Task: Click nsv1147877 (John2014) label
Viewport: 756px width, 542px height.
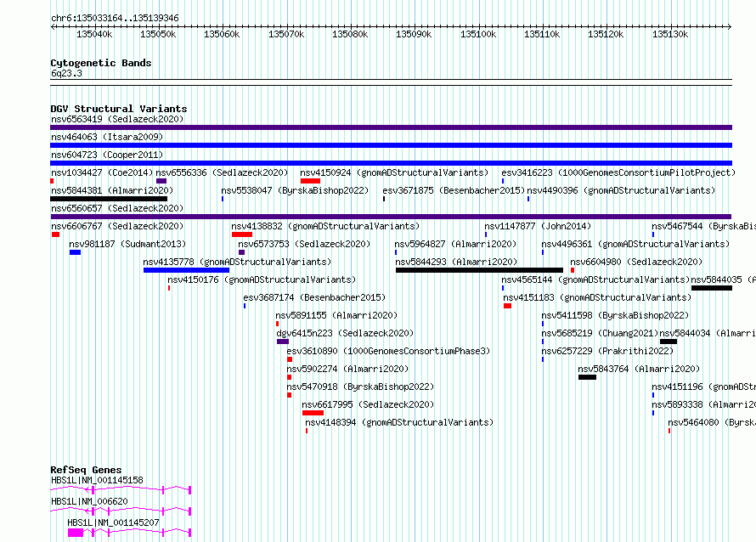Action: click(x=538, y=226)
